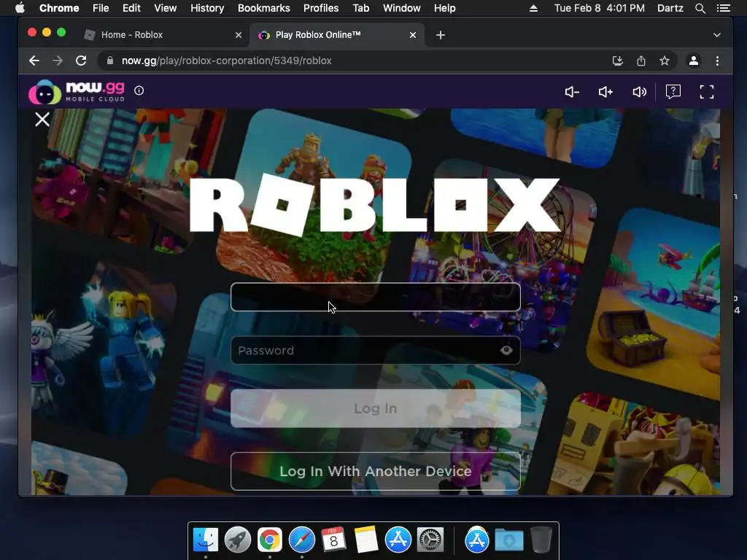Close the Play Roblox Online tab
Viewport: 747px width, 560px height.
point(413,35)
